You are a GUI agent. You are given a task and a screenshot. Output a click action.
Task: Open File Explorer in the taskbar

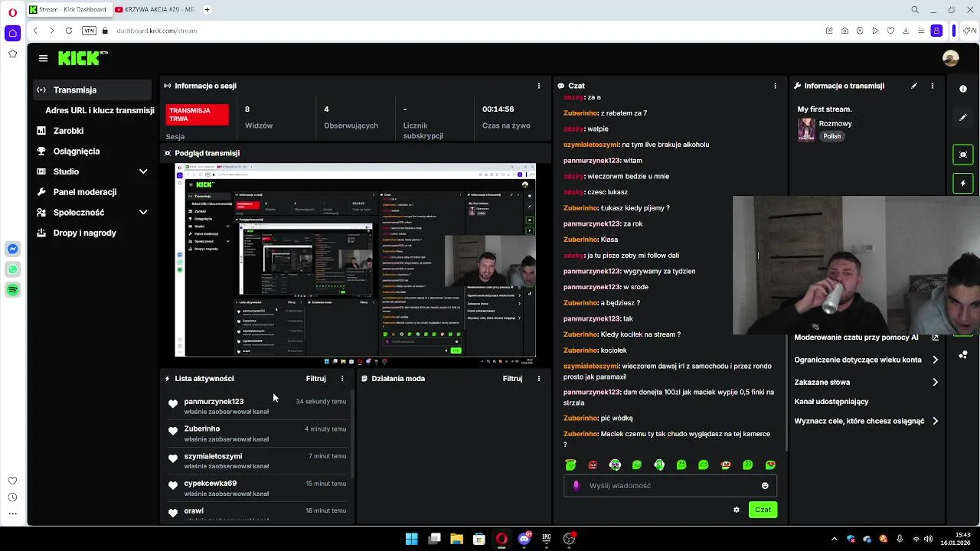pos(456,539)
